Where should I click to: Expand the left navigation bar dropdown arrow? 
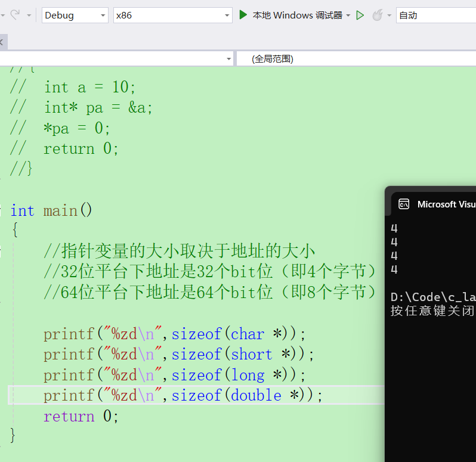tap(229, 59)
